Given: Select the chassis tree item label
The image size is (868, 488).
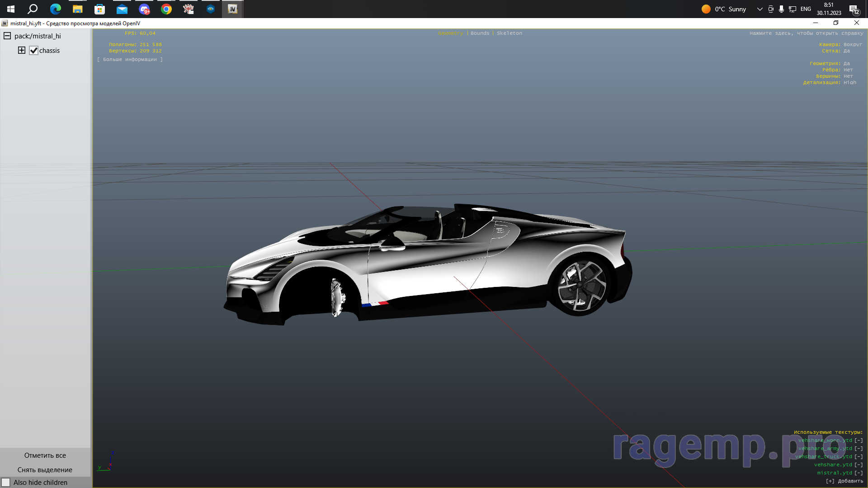Looking at the screenshot, I should pos(49,51).
